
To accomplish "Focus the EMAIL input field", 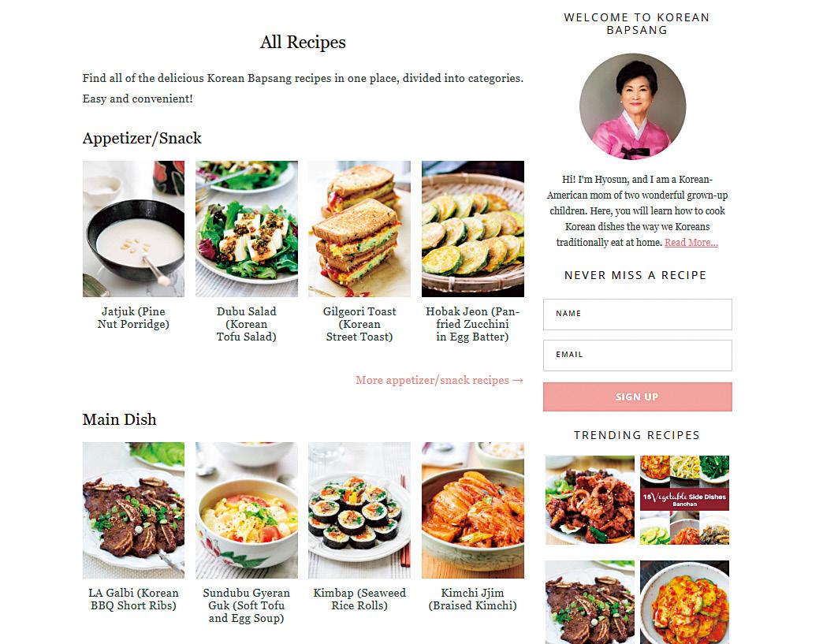I will 637,356.
